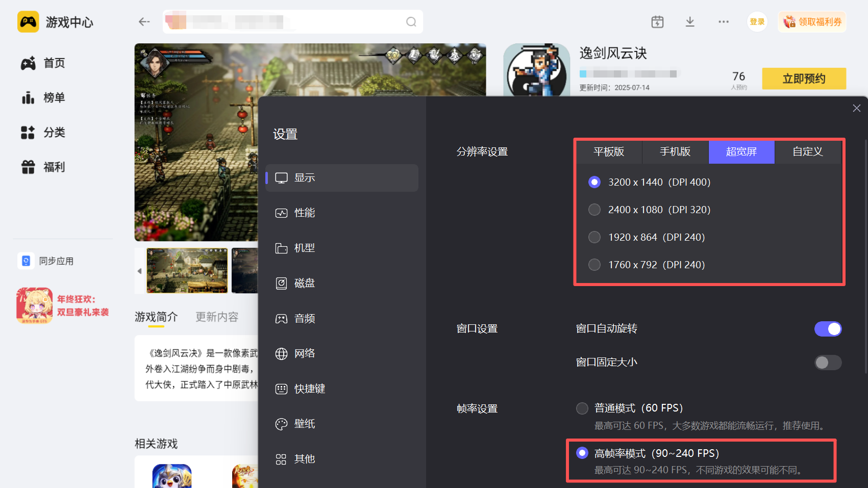Open 首页 home icon in sidebar
This screenshot has height=488, width=868.
click(x=28, y=63)
